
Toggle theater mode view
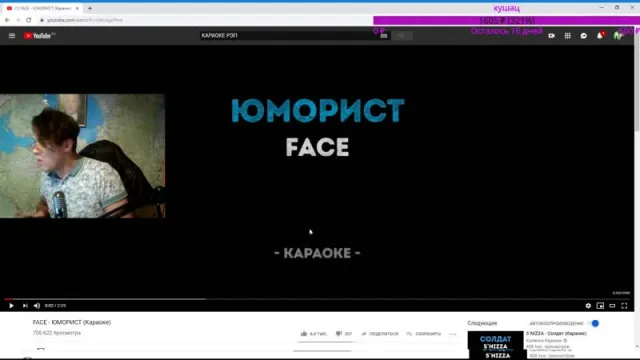612,306
